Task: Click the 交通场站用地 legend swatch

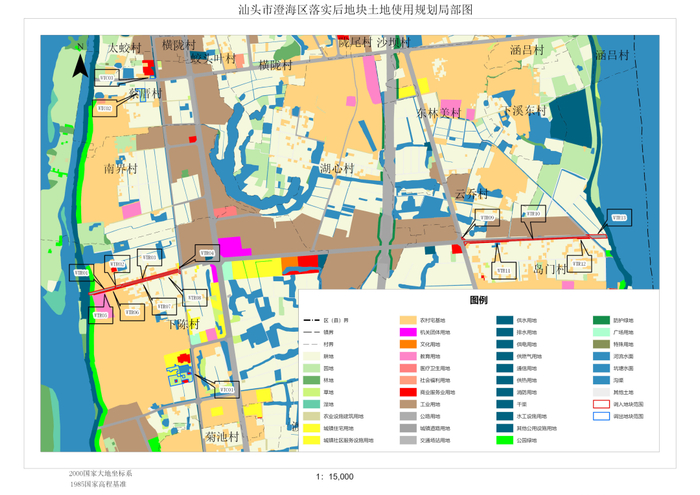Action: 408,441
